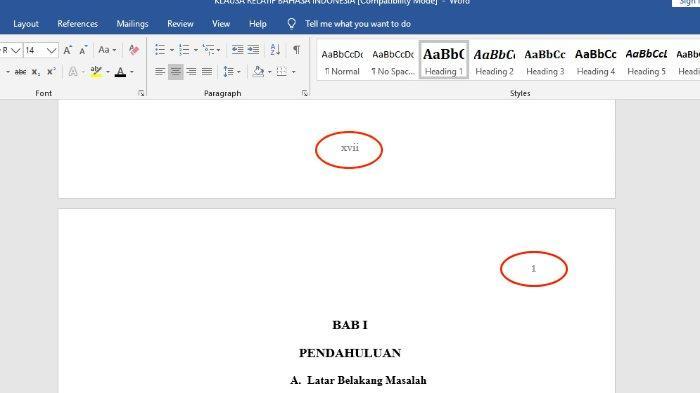Place cursor in the BAB I heading

[x=350, y=325]
